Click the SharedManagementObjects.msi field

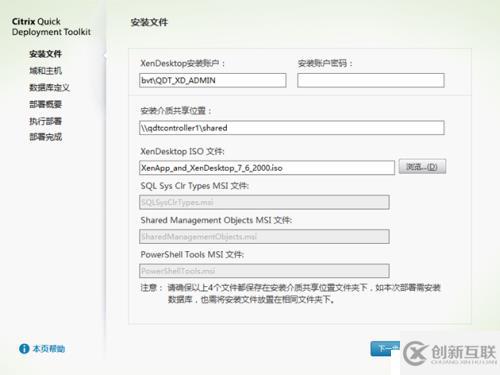click(x=264, y=237)
